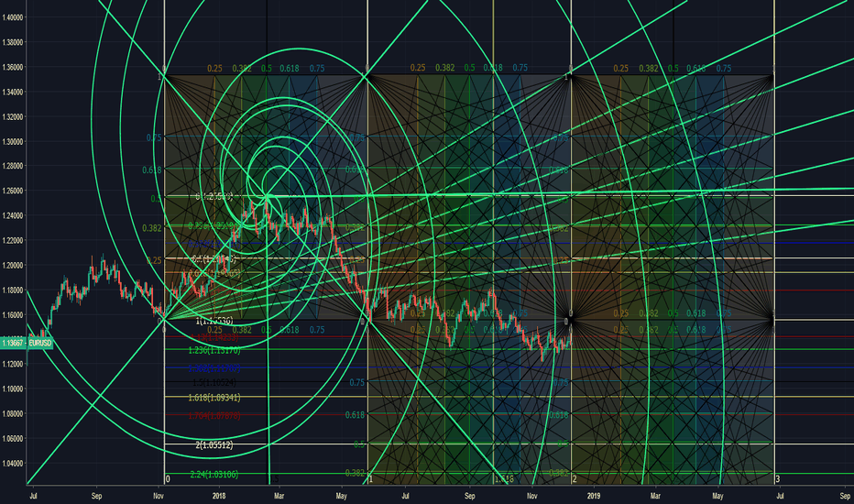Click Fibonacci level label 1.5(1.10524)
This screenshot has width=854, height=504.
coord(214,382)
